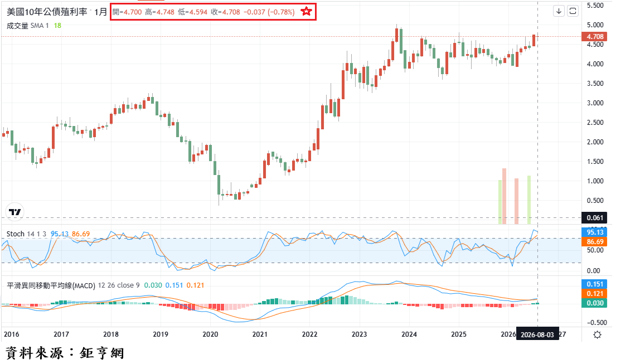
Task: Click the download arrow icon at top right
Action: point(559,11)
